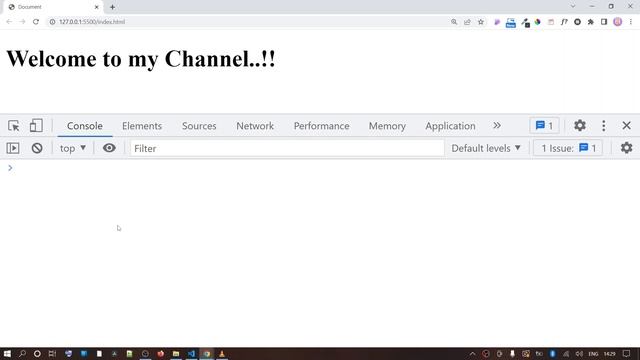The image size is (640, 360).
Task: Click the console prompt input line
Action: (x=320, y=168)
